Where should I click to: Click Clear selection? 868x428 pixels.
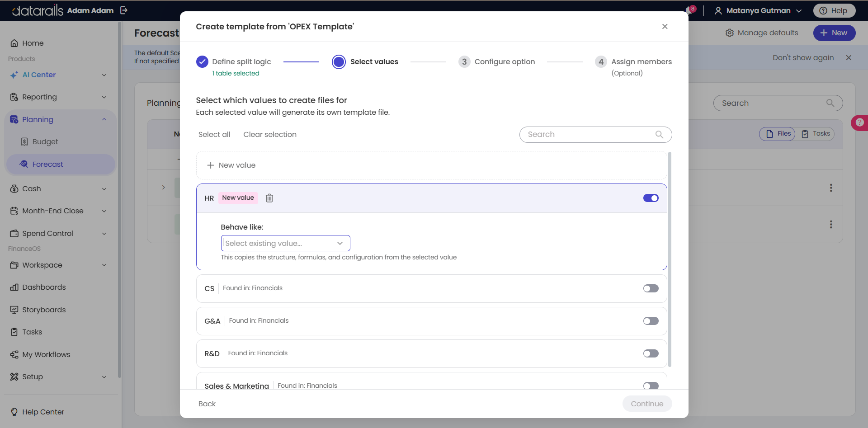270,135
